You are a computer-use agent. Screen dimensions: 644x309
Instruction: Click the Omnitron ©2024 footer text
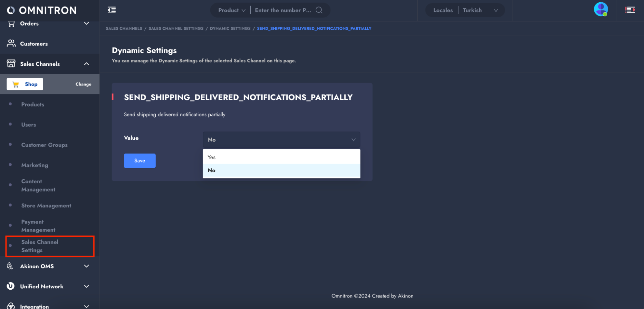(x=372, y=296)
